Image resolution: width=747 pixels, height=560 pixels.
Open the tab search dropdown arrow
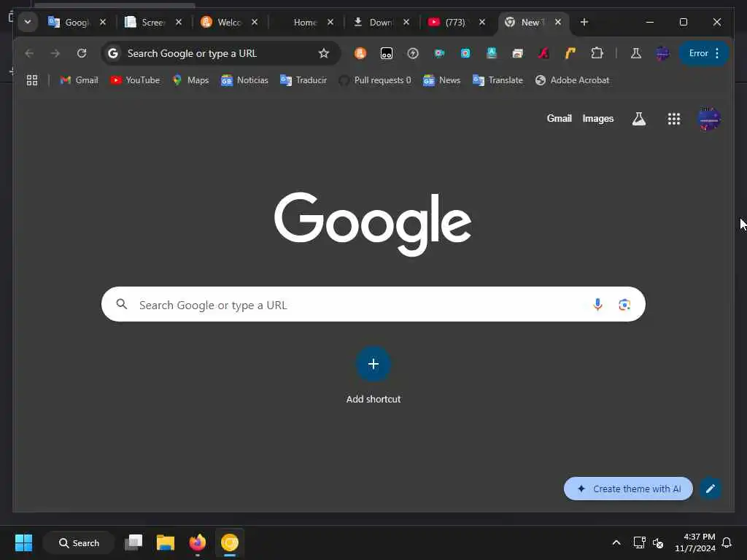(28, 22)
